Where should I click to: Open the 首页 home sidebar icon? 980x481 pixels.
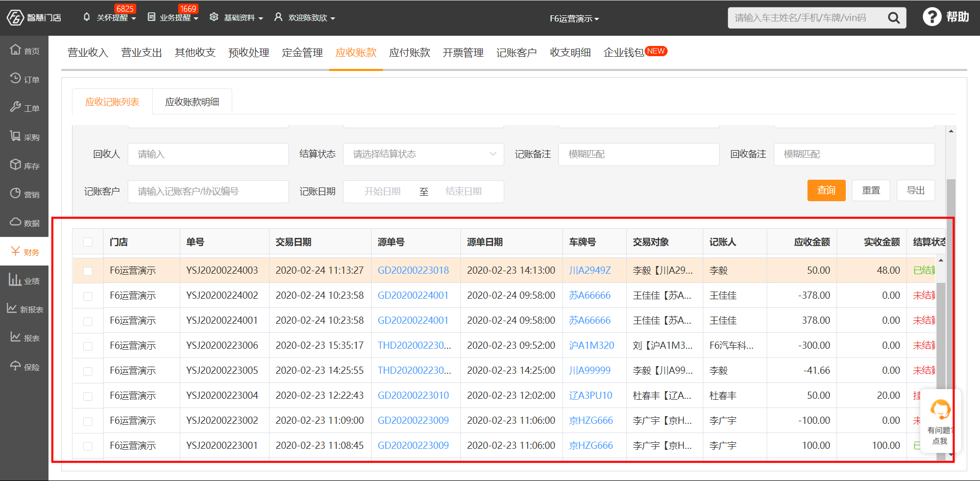(15, 50)
